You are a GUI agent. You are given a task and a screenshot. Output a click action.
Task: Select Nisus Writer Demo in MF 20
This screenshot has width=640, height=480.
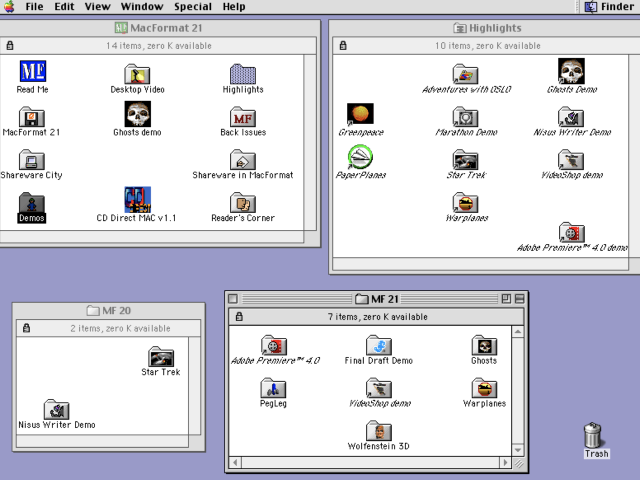click(x=56, y=409)
